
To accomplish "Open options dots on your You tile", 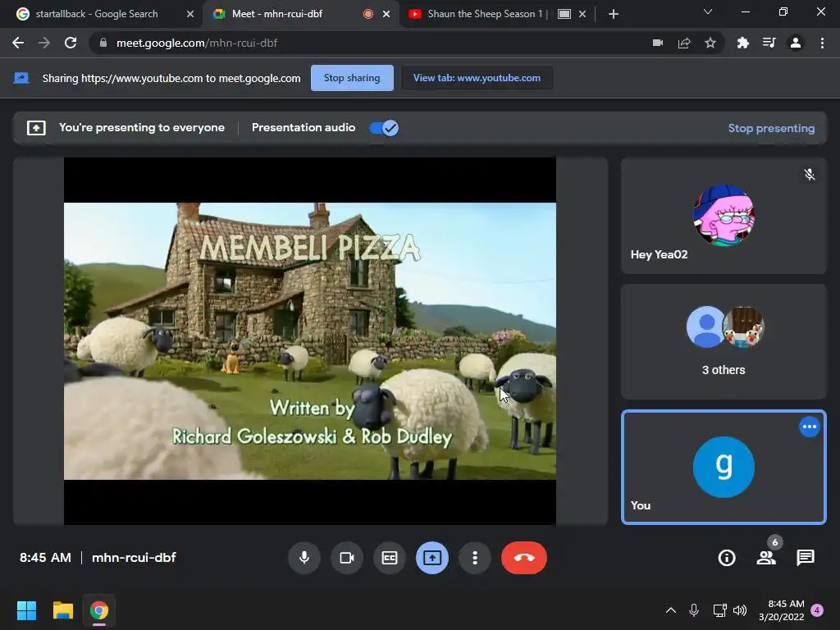I will click(x=809, y=427).
